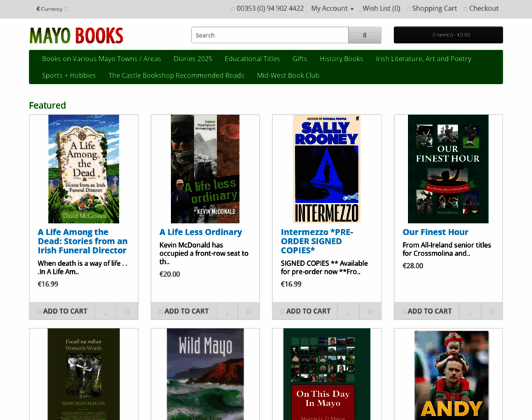Add Intermezzo to cart
This screenshot has width=532, height=420.
pyautogui.click(x=305, y=311)
